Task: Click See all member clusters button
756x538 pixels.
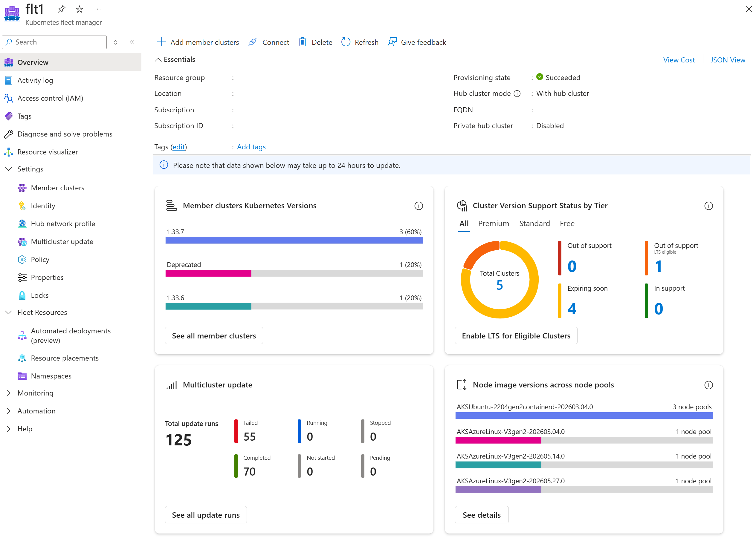Action: click(x=214, y=335)
